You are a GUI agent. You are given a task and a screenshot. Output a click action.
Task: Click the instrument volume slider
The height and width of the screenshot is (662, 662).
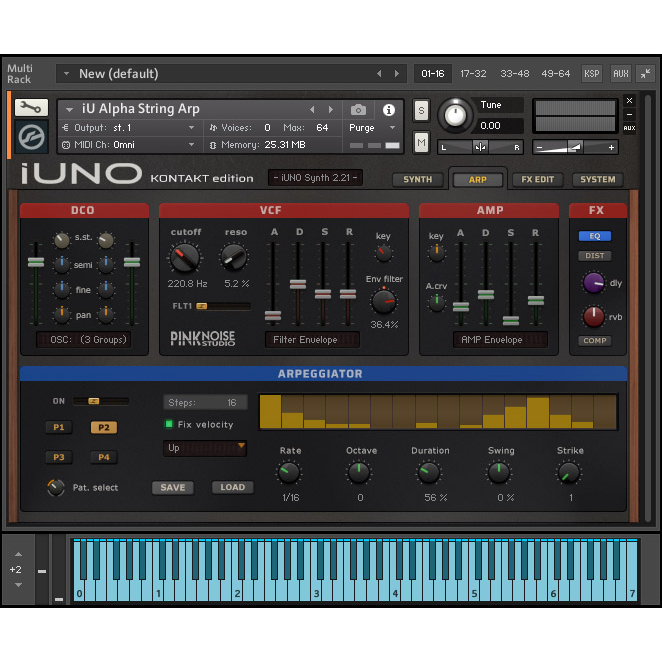coord(575,147)
